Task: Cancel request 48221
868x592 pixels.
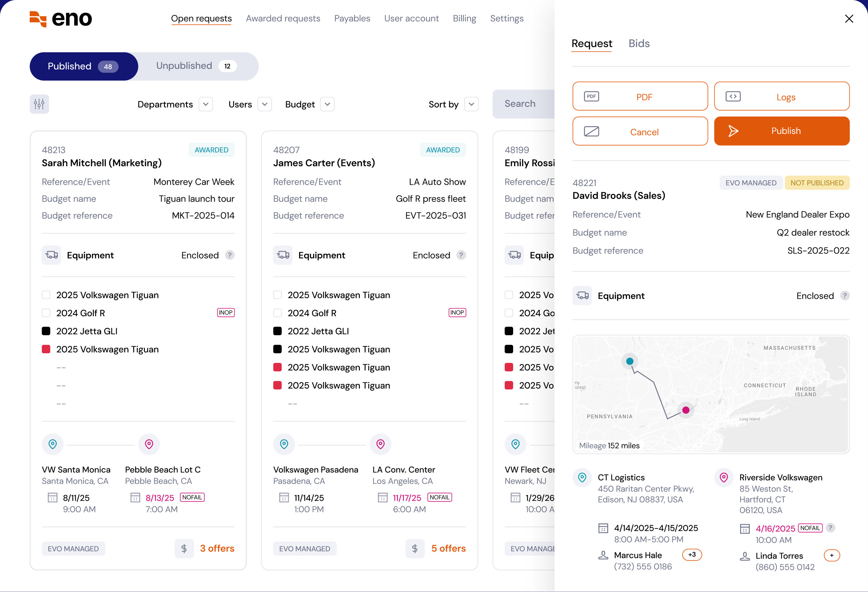Action: click(640, 131)
